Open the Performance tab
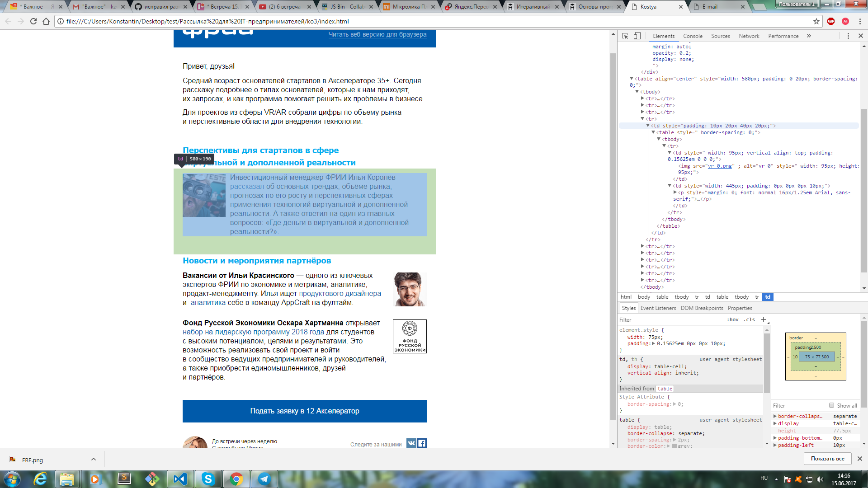This screenshot has width=868, height=488. (x=783, y=36)
